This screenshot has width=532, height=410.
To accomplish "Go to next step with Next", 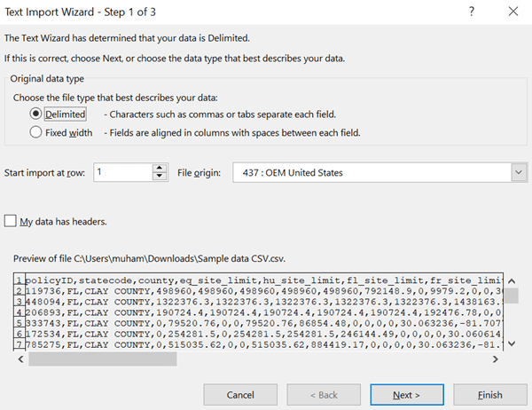I will click(x=406, y=395).
